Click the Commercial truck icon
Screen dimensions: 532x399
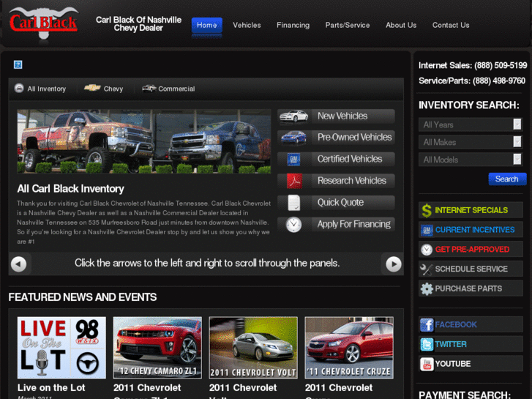(x=149, y=89)
